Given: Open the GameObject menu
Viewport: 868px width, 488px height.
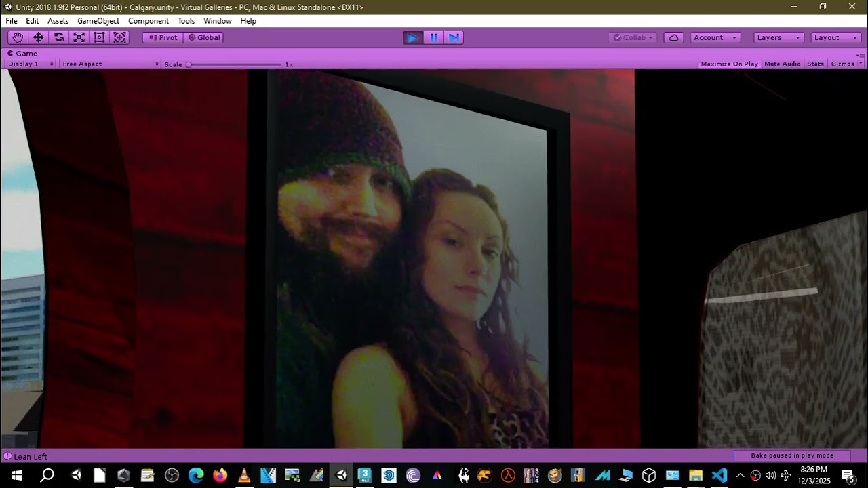Looking at the screenshot, I should pos(98,21).
